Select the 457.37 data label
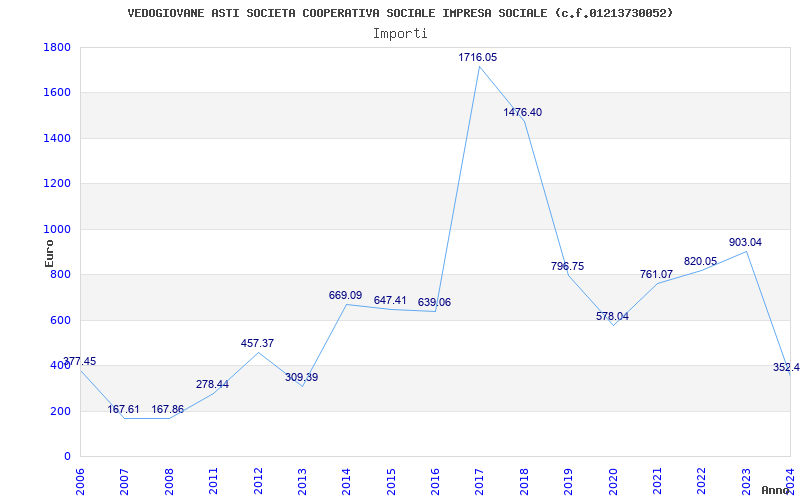This screenshot has height=500, width=800. (x=257, y=343)
